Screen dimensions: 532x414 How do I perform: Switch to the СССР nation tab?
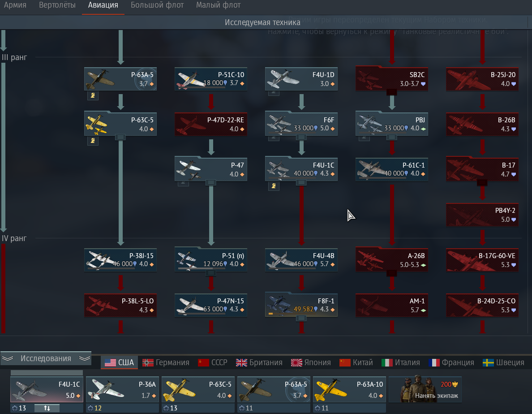pos(212,362)
